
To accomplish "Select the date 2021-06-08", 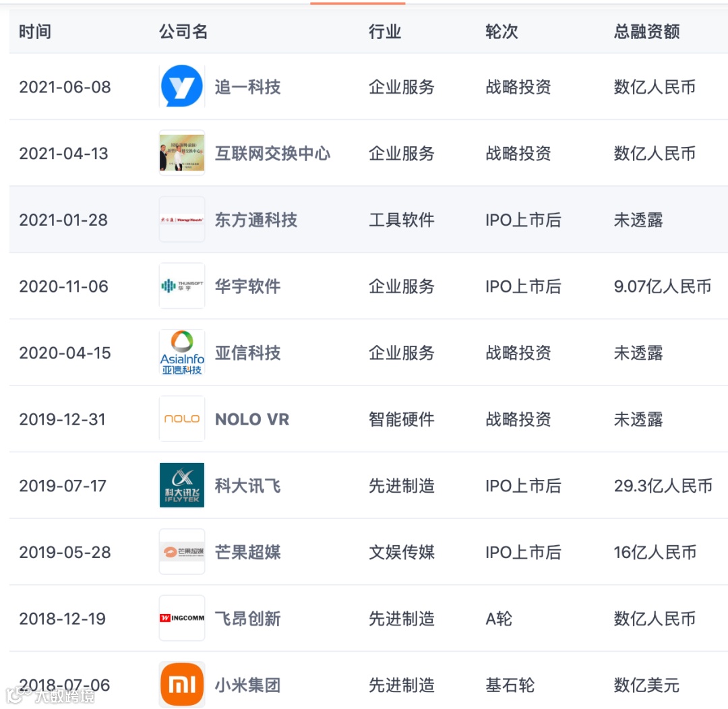I will 65,87.
